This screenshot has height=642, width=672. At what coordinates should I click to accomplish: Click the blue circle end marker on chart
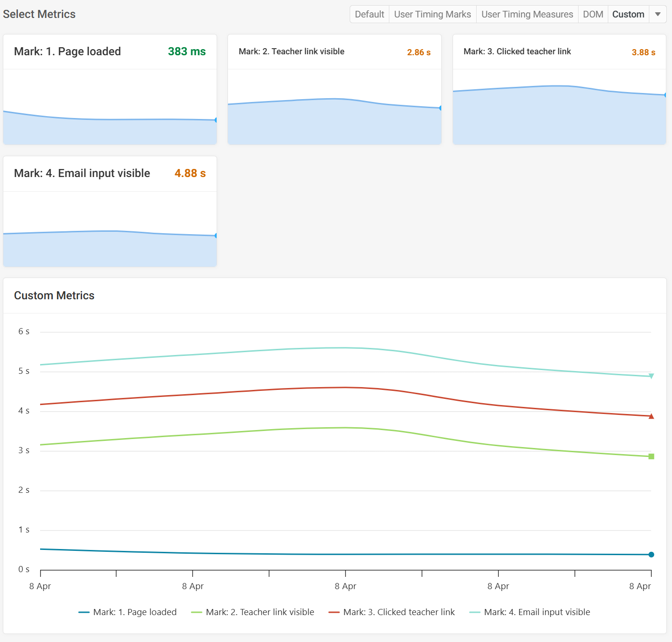click(651, 555)
